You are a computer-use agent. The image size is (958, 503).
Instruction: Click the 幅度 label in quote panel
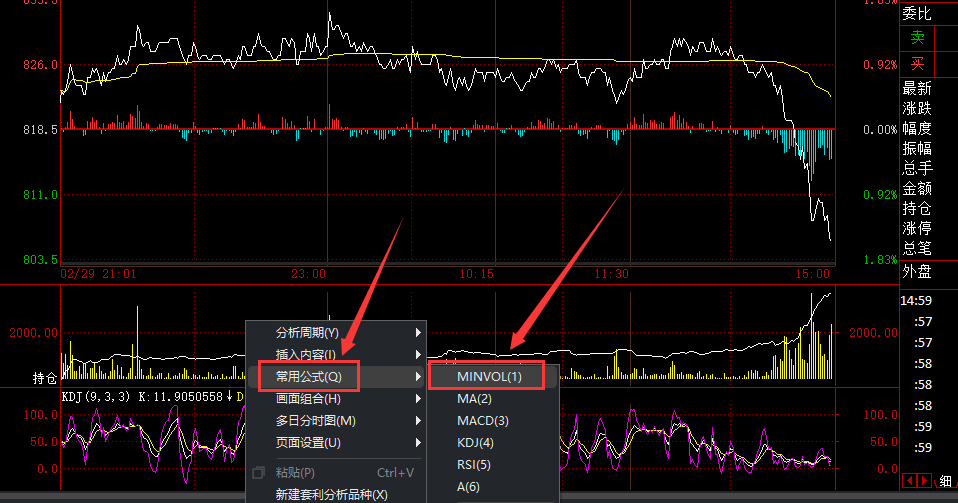pos(917,128)
